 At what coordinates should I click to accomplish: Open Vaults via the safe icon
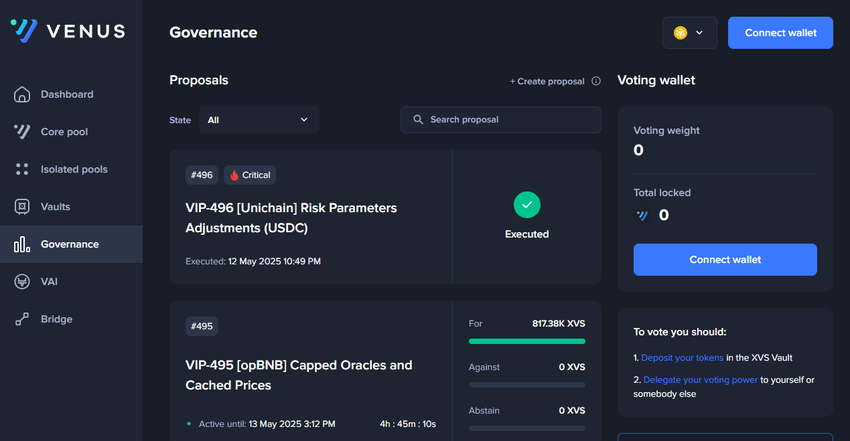[x=22, y=206]
